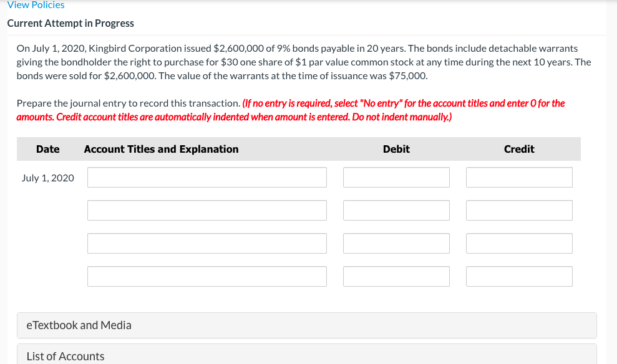Click the Current Attempt in Progress heading
Screen dimensions: 617x364
[70, 23]
